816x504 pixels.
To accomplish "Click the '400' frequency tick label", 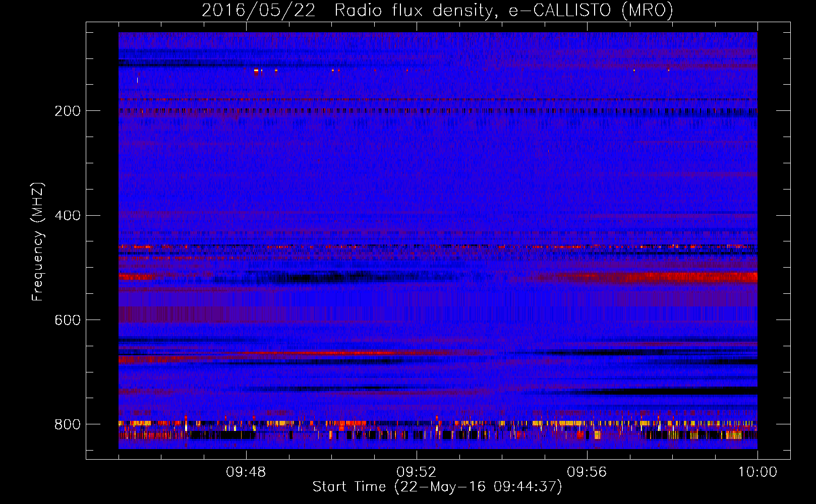I will [x=67, y=216].
